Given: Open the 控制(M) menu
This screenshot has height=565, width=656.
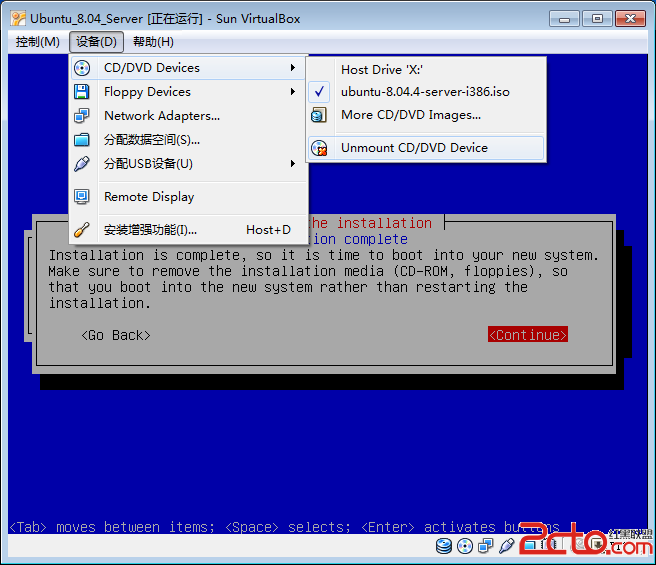Looking at the screenshot, I should [x=38, y=42].
